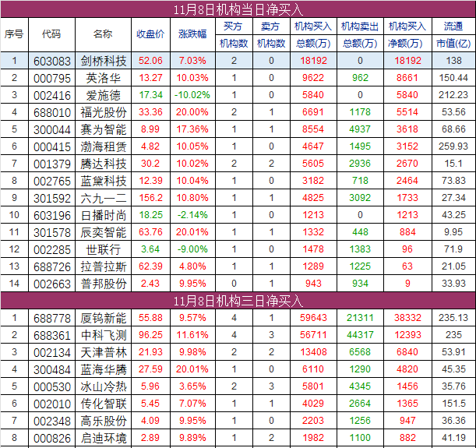Image resolution: width=476 pixels, height=448 pixels.
Task: Click the stock code 688778 cell
Action: pos(51,318)
